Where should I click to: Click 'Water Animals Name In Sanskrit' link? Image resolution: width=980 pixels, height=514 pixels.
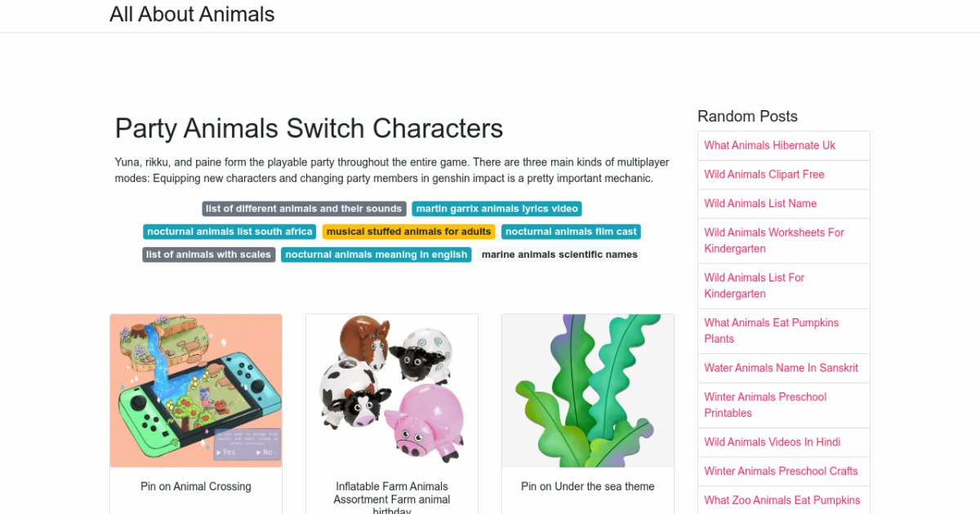[x=781, y=368]
